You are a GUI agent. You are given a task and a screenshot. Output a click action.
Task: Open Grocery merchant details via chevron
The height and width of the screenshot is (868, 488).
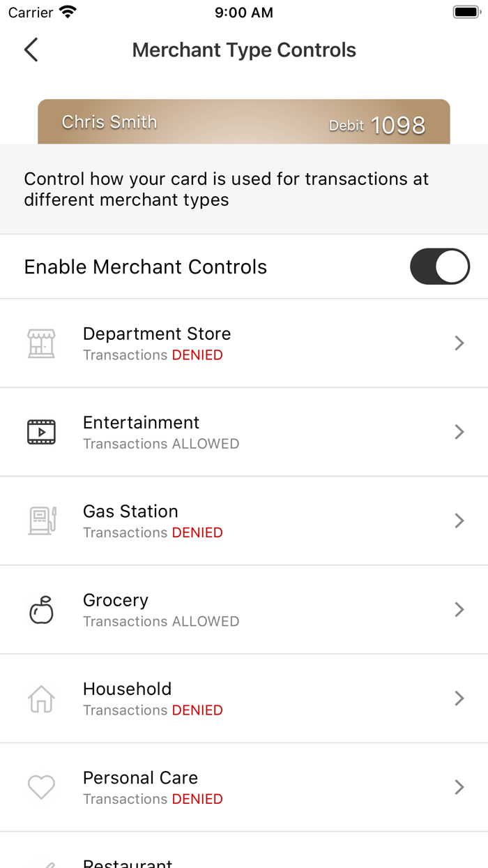[459, 609]
